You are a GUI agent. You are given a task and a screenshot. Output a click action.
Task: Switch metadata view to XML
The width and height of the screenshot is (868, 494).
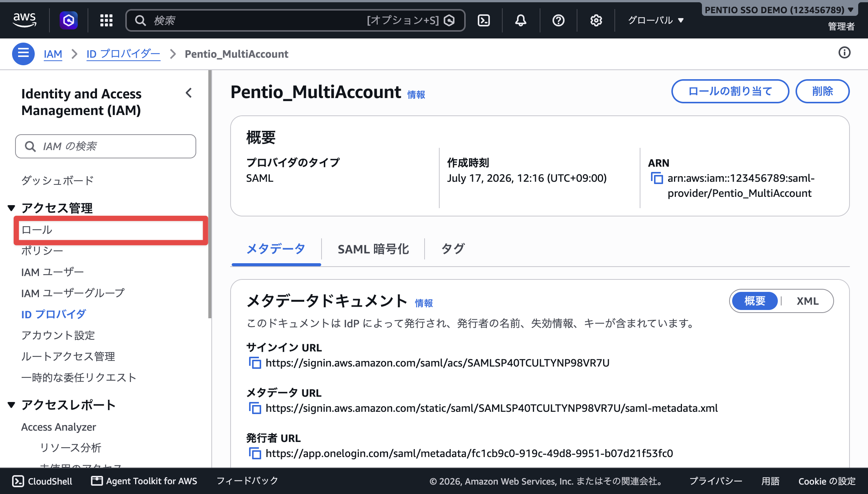tap(808, 301)
